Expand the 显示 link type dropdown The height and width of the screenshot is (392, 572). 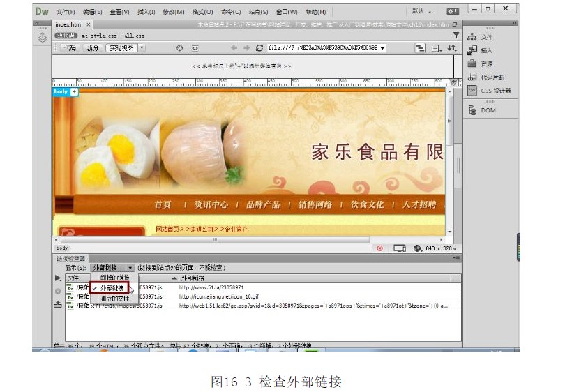point(112,267)
